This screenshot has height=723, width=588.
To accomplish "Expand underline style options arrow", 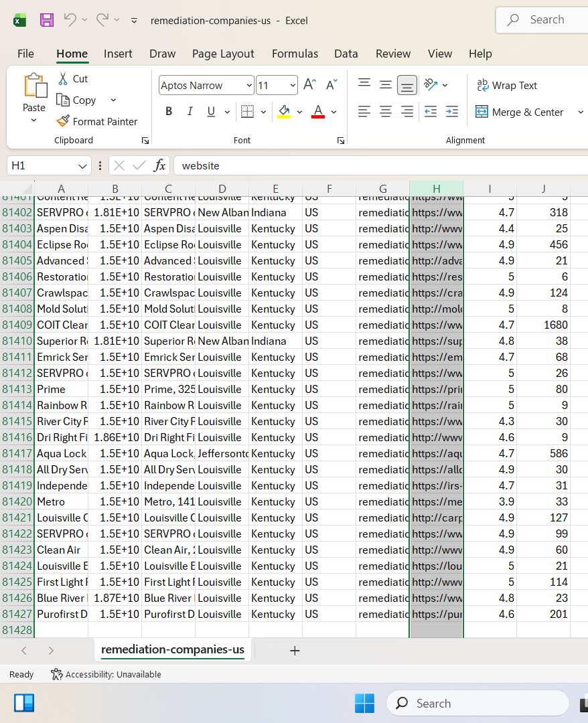I will (227, 112).
